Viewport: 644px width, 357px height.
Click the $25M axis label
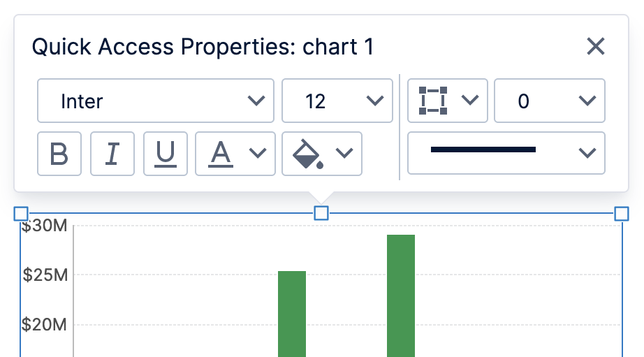45,275
